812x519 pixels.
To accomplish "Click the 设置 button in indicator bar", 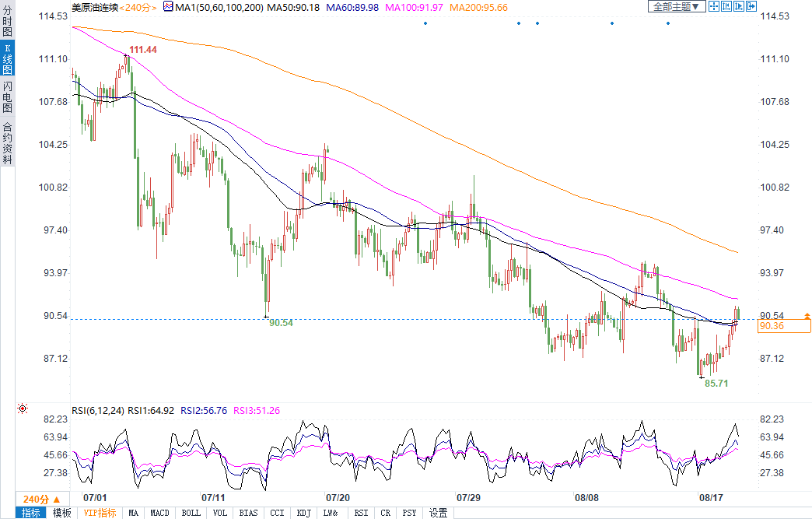I will (439, 513).
